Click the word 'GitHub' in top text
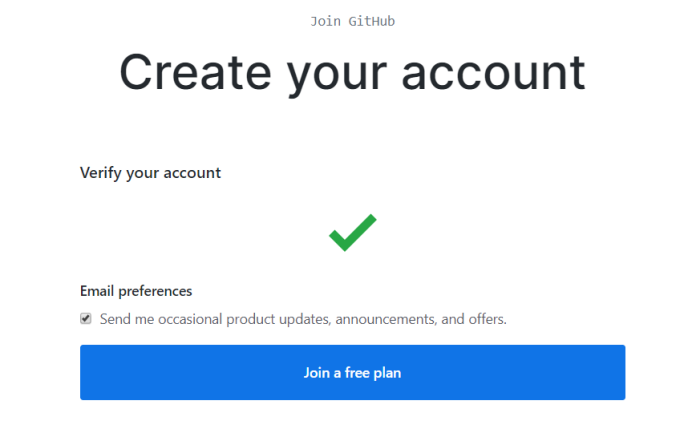This screenshot has height=434, width=693. point(372,21)
